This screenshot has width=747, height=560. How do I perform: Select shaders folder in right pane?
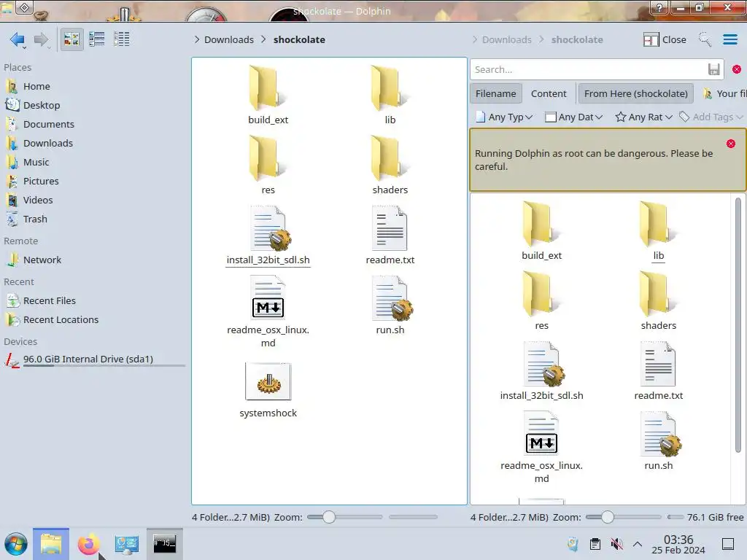coord(659,300)
